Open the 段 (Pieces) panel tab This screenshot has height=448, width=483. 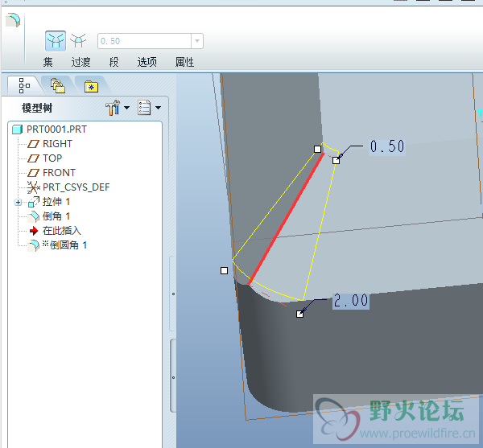coord(114,62)
